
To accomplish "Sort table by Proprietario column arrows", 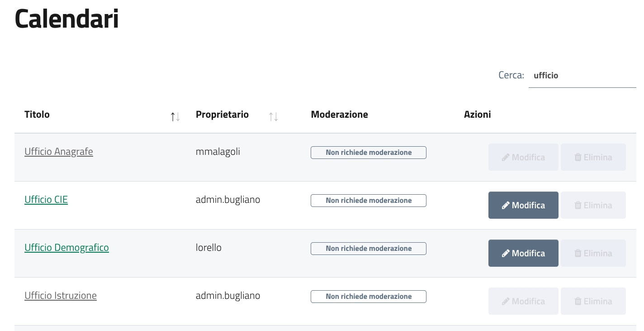I will [x=273, y=117].
